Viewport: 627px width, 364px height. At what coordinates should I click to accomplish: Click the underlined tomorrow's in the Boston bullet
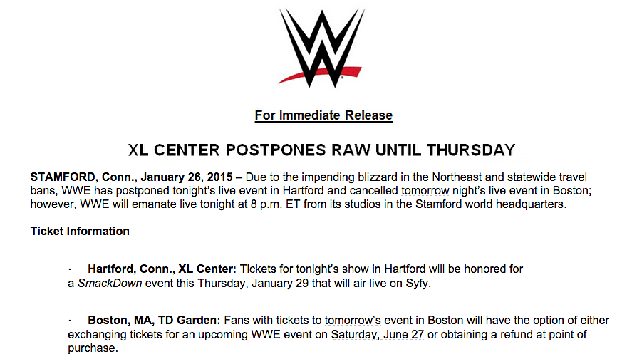coord(352,321)
